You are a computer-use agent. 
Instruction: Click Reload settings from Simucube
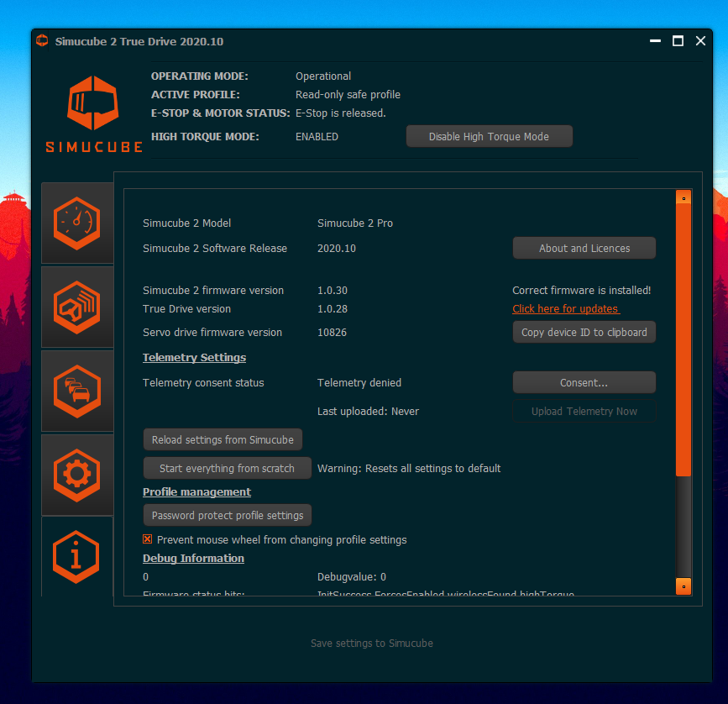[x=223, y=439]
